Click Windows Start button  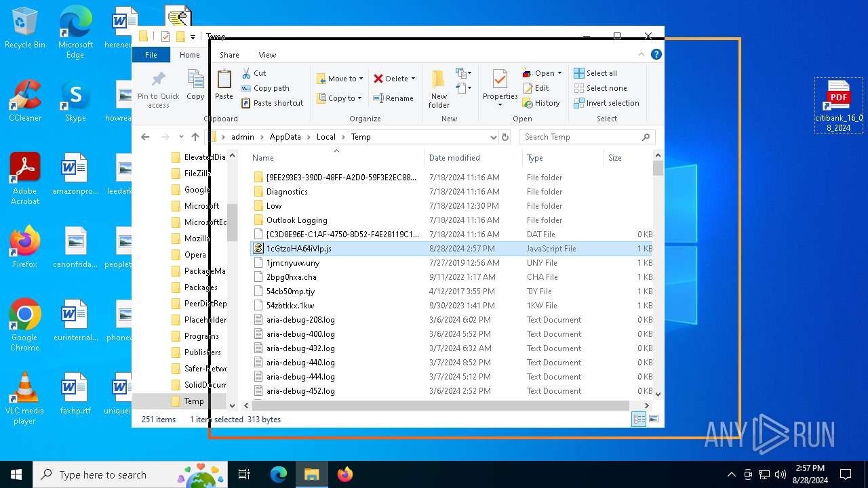click(x=16, y=474)
